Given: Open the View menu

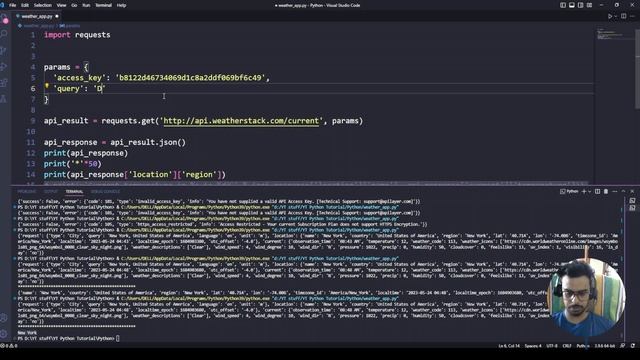Looking at the screenshot, I should [61, 5].
